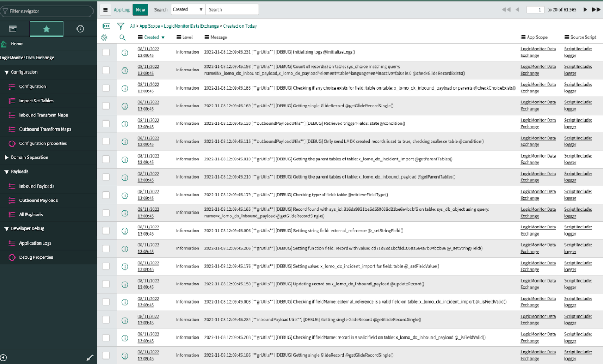The height and width of the screenshot is (364, 603).
Task: Tick the checkbox on the last visible row
Action: (107, 355)
